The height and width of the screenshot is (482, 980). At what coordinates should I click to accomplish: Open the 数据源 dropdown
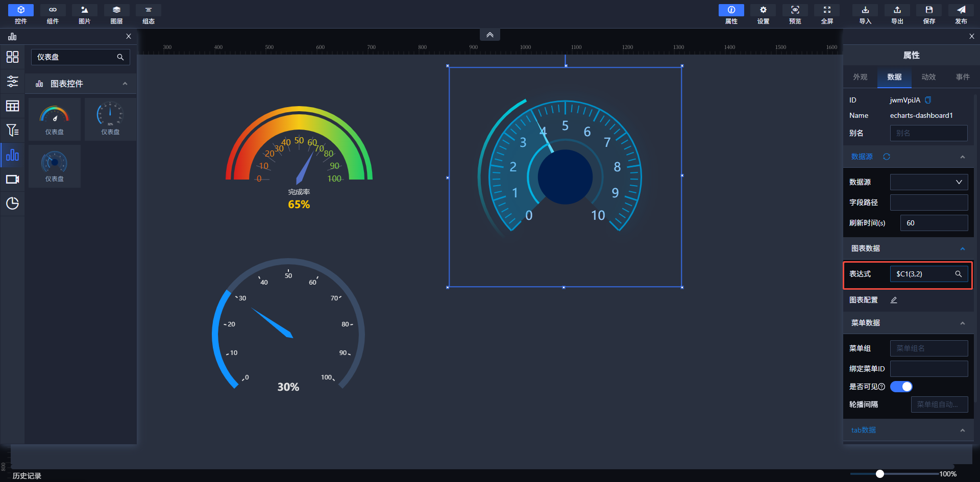click(x=928, y=182)
